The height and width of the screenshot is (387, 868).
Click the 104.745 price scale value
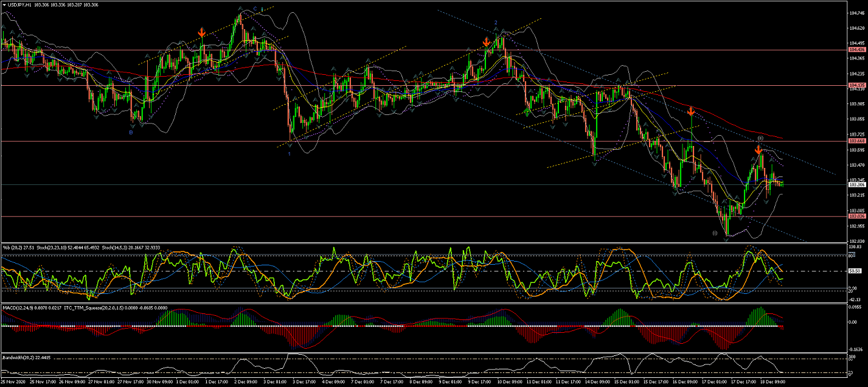point(858,12)
